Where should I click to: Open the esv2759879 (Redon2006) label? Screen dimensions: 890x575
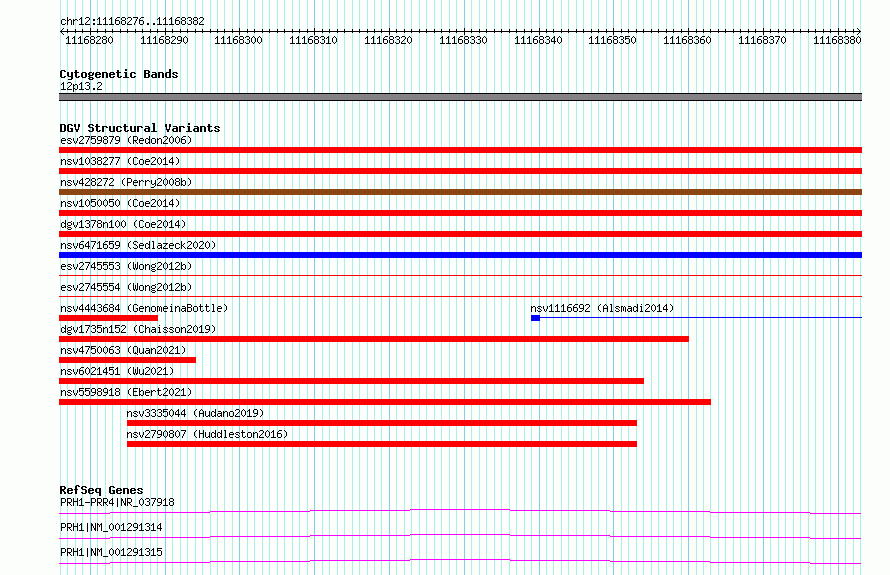pos(126,140)
